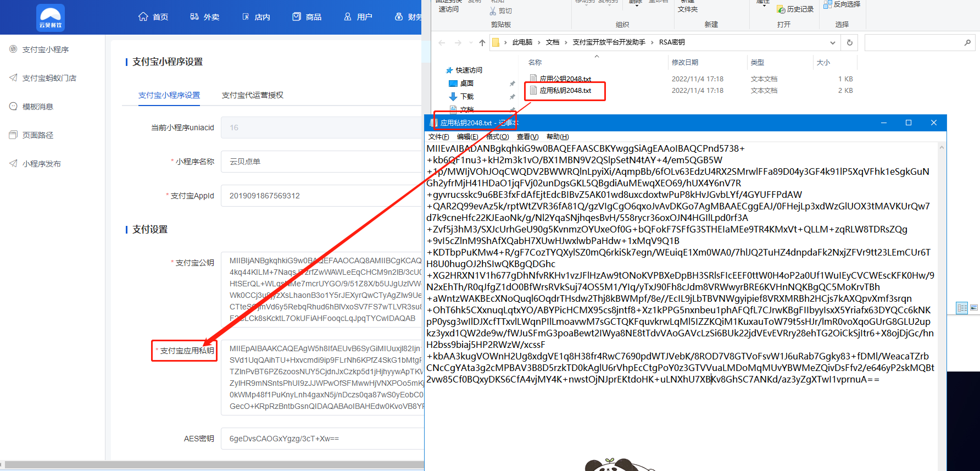
Task: Sort files by 修改日期 column
Action: [x=685, y=63]
